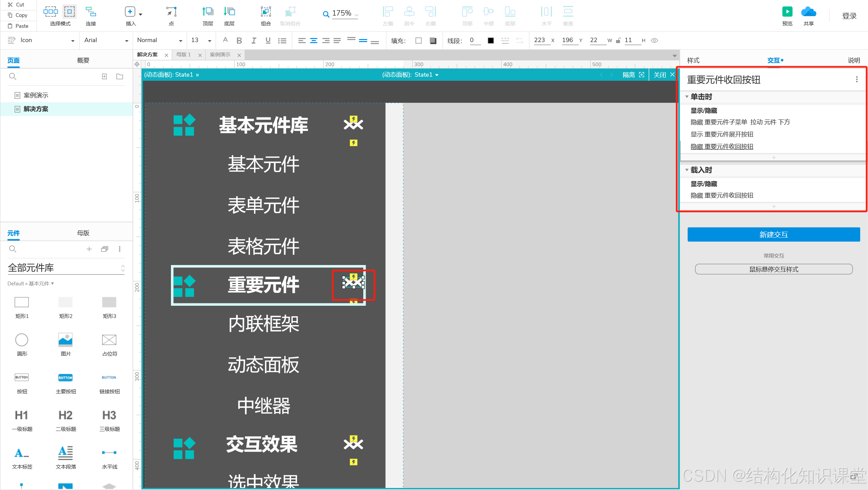Add a new page icon

[104, 76]
